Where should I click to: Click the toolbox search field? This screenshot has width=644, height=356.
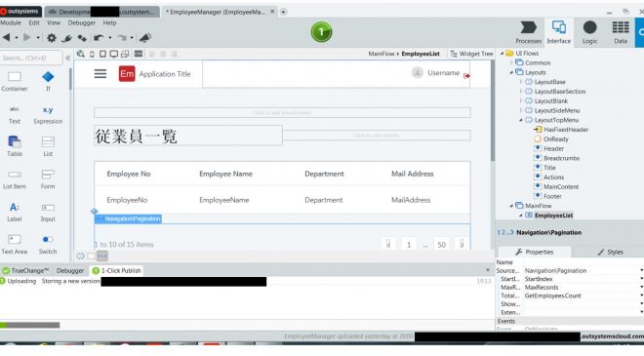(x=31, y=58)
